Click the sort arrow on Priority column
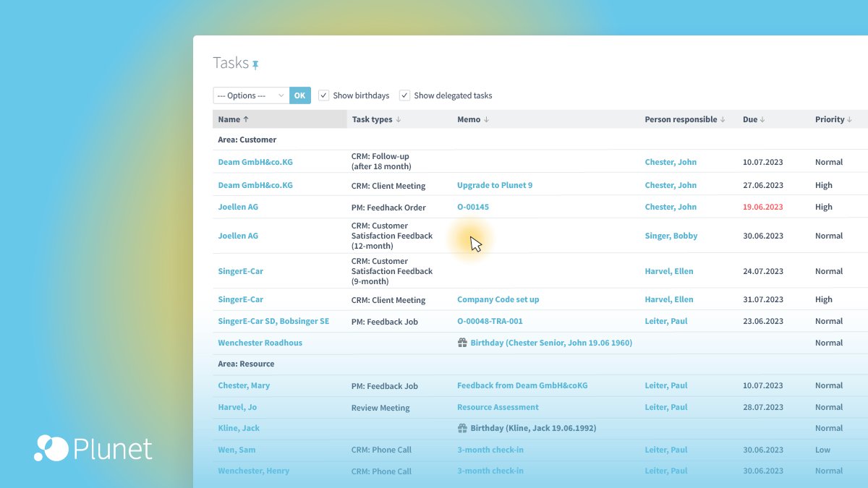868x488 pixels. coord(850,119)
